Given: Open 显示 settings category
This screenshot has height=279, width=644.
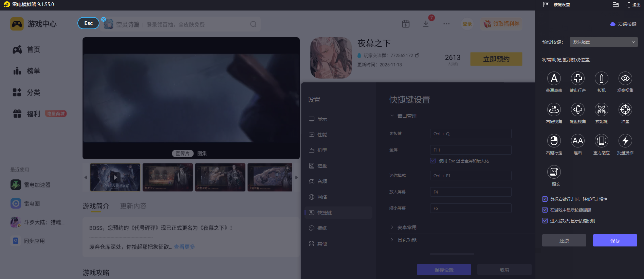Looking at the screenshot, I should [318, 119].
